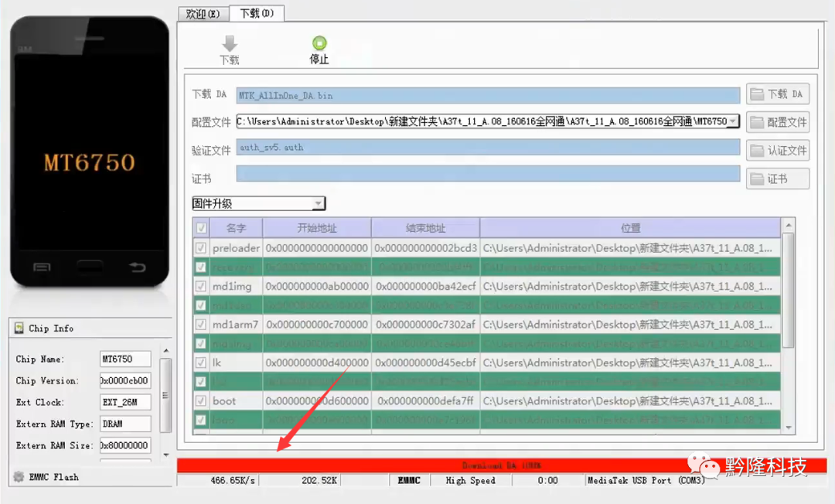Viewport: 835px width, 504px height.
Task: Click the MTK_AllInOne_DA.bin input field
Action: [489, 96]
